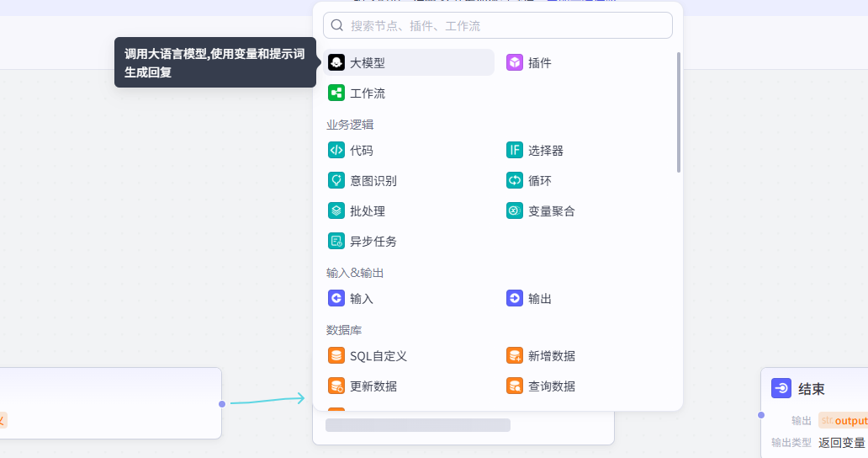Click the SQL自定义 entry text
868x458 pixels.
pyautogui.click(x=378, y=356)
